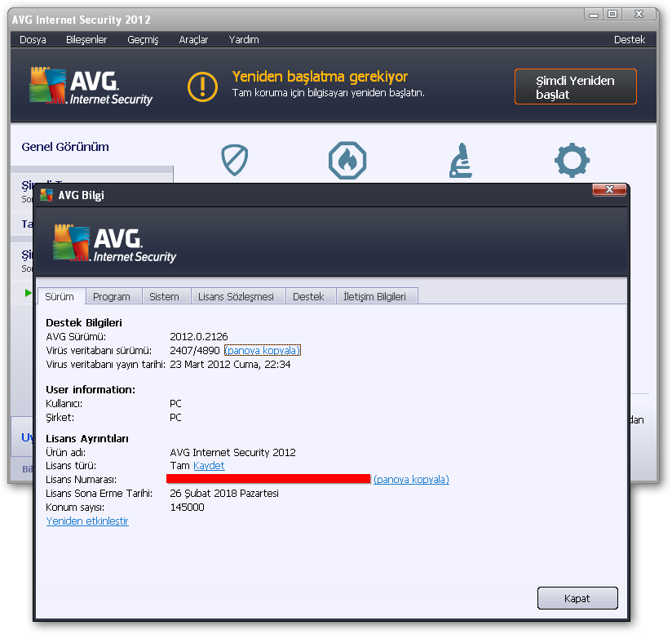Close the AVG Internet Security 2012 main window
The width and height of the screenshot is (672, 634).
coord(639,14)
